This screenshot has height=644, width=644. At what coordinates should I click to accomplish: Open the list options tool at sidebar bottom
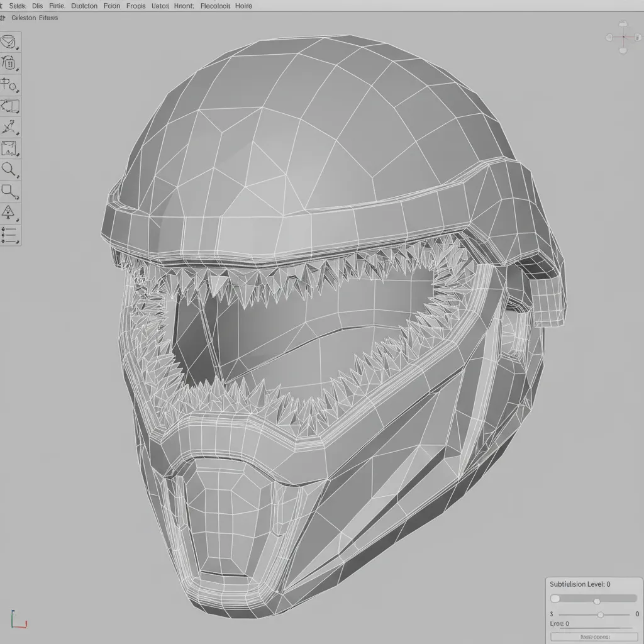[x=11, y=236]
